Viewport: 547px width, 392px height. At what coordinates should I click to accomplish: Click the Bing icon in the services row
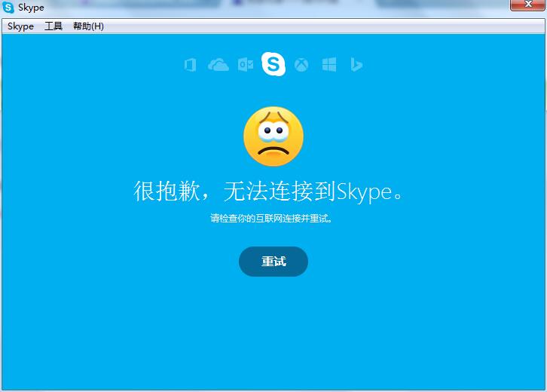point(356,65)
